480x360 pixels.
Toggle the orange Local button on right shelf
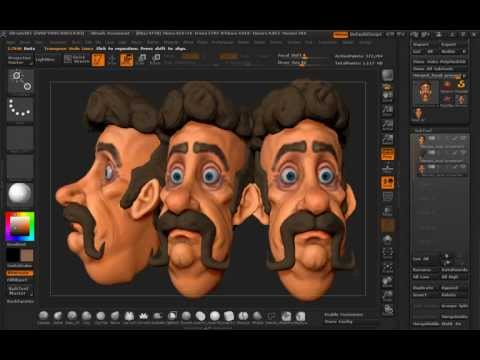(387, 183)
